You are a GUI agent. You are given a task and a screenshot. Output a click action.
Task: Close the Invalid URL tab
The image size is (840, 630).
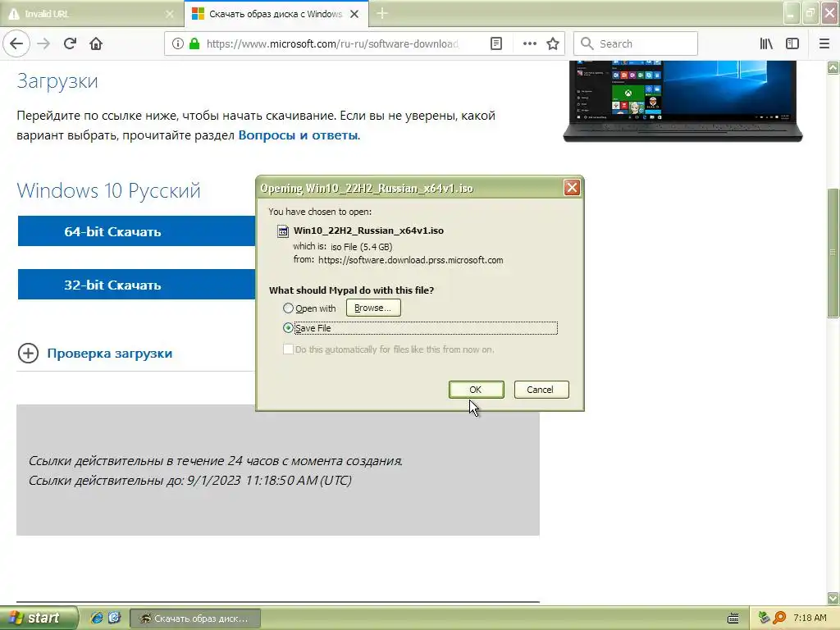coord(169,14)
